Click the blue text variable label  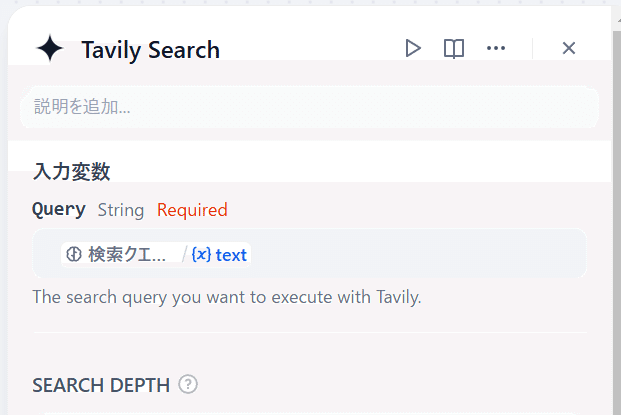[231, 254]
